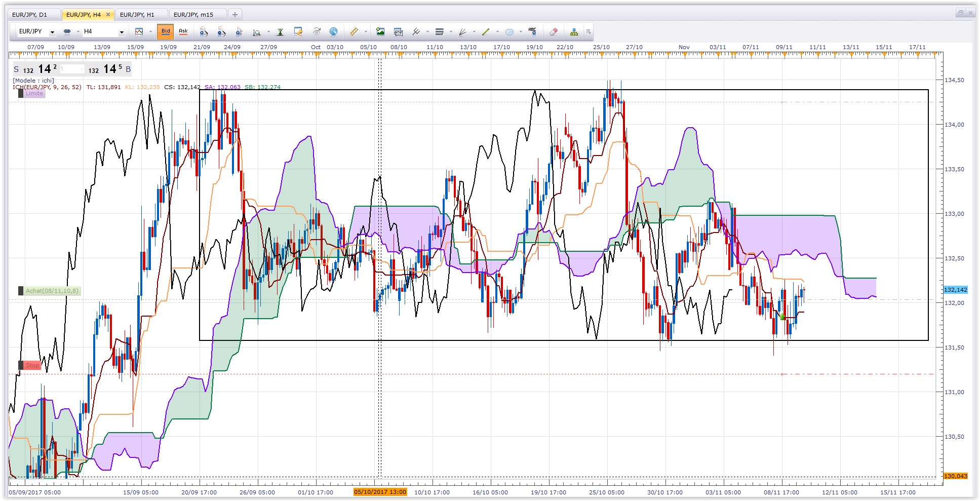Expand the link charts options arrow
980x501 pixels.
coord(78,32)
